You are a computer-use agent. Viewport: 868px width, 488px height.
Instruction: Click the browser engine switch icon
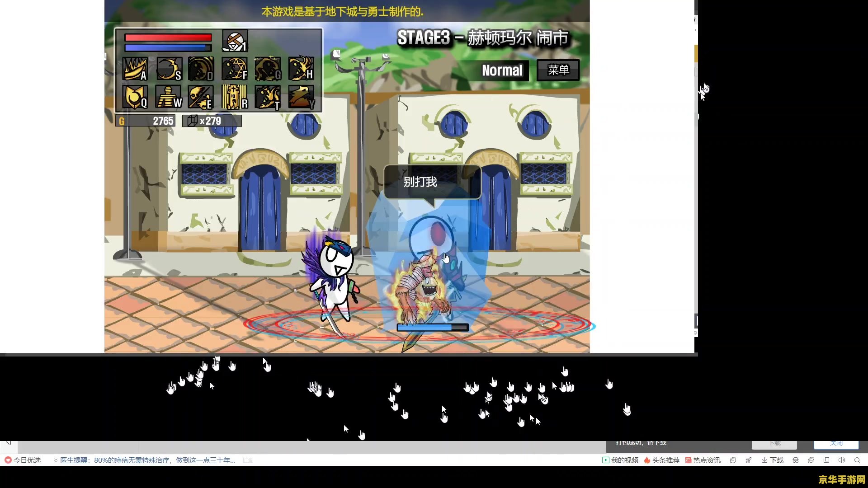811,460
